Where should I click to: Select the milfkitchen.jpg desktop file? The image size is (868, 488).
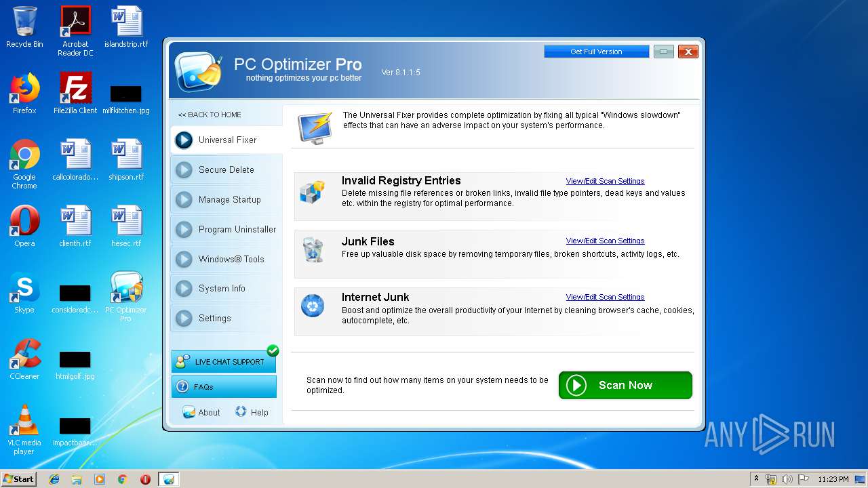point(126,99)
